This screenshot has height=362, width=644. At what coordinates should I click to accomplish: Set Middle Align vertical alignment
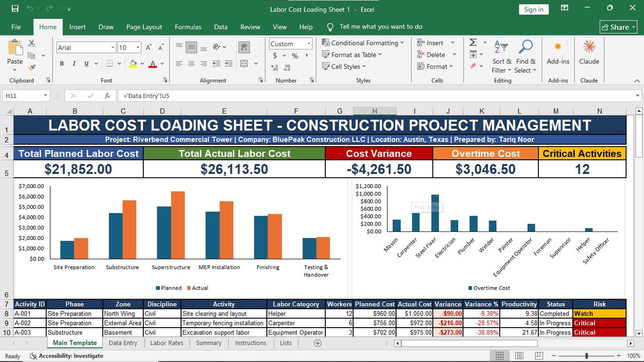[x=191, y=47]
